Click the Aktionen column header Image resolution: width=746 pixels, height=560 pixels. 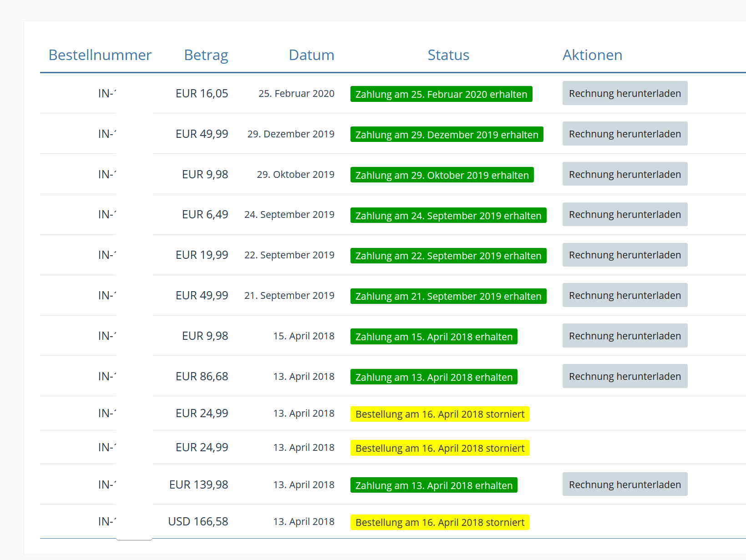[x=592, y=55]
